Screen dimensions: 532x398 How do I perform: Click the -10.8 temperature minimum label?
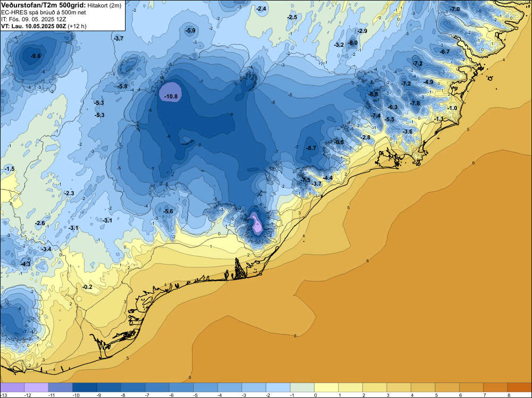pos(171,96)
